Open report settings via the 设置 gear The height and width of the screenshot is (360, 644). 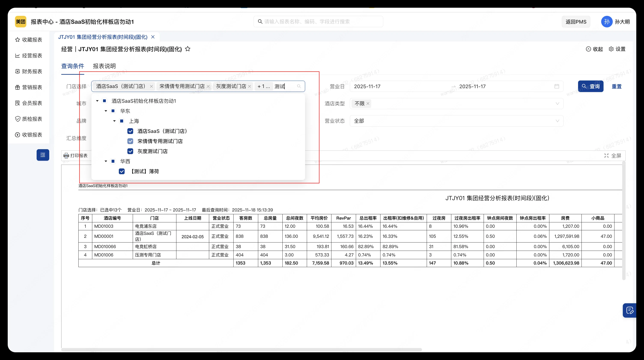[611, 49]
